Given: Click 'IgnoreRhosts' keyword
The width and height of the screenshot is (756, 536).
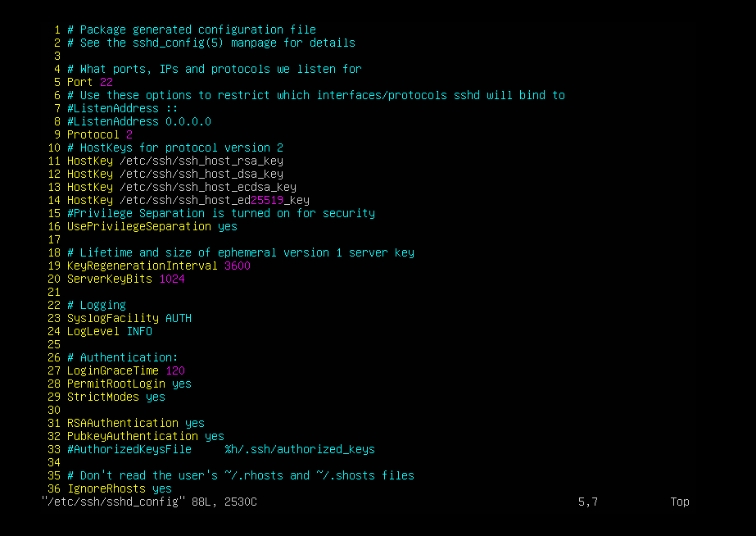Looking at the screenshot, I should 106,488.
